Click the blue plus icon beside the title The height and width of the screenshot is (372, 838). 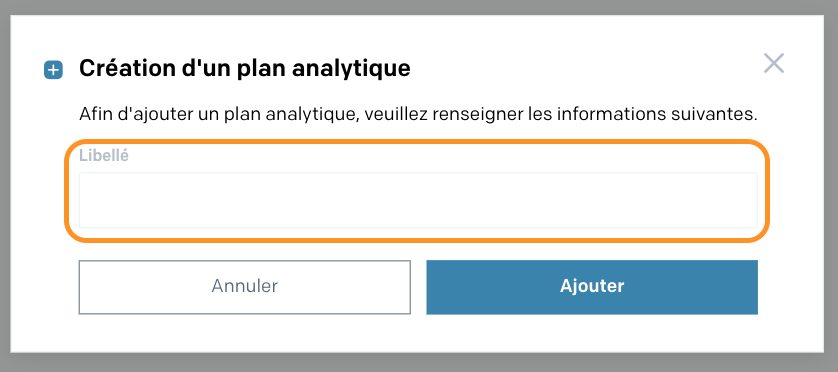(x=53, y=70)
